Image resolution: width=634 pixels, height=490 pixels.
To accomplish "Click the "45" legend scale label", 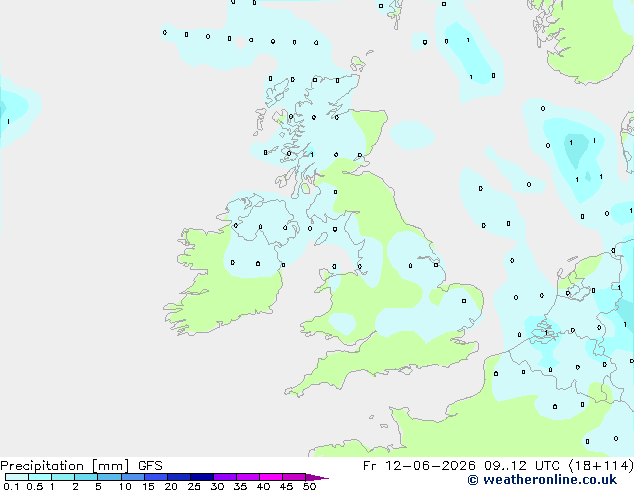I will pyautogui.click(x=287, y=486).
